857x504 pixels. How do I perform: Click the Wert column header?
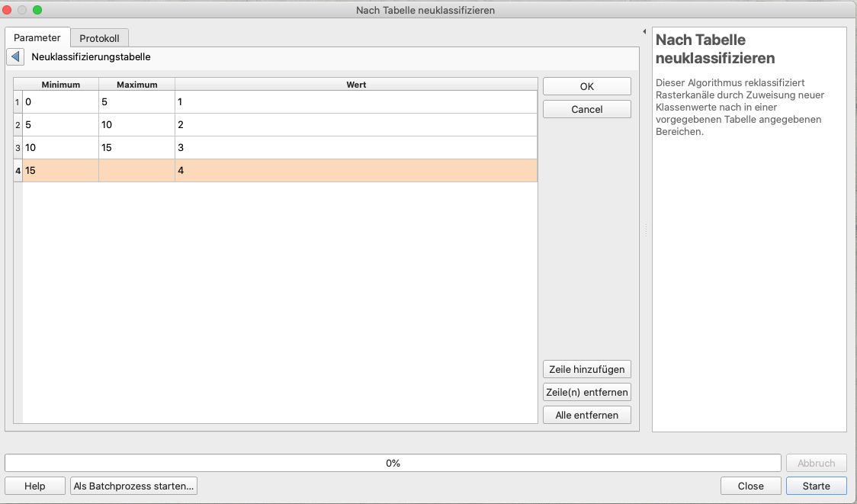point(355,85)
